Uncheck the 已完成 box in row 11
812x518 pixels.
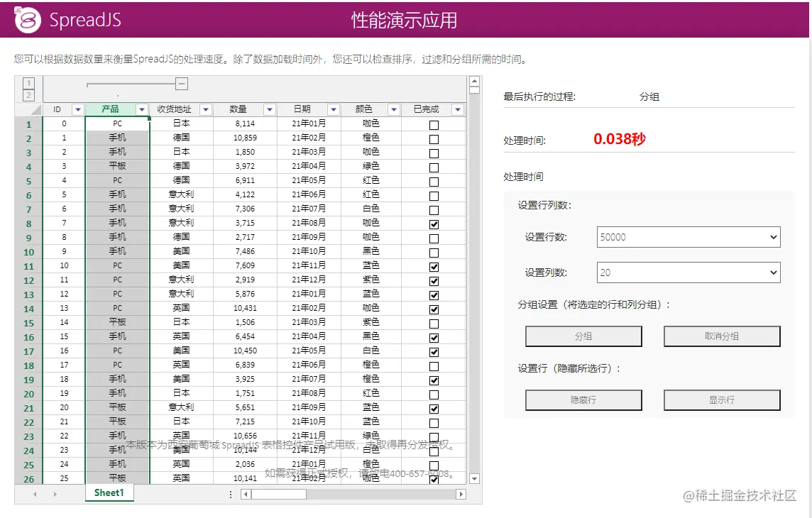pos(434,267)
